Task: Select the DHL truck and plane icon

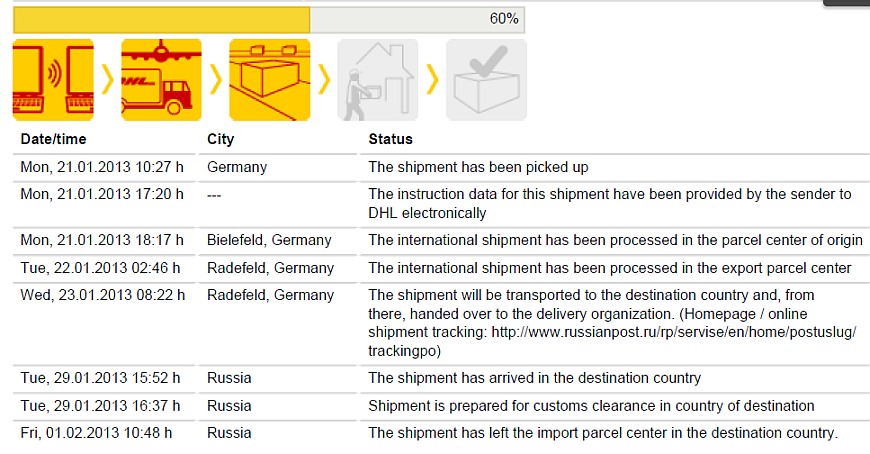Action: (x=161, y=80)
